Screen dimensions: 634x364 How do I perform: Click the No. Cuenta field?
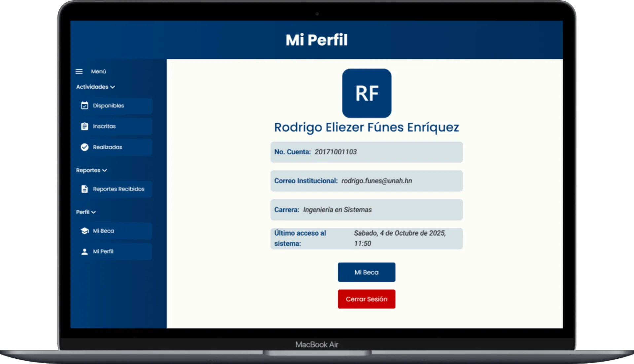[367, 152]
